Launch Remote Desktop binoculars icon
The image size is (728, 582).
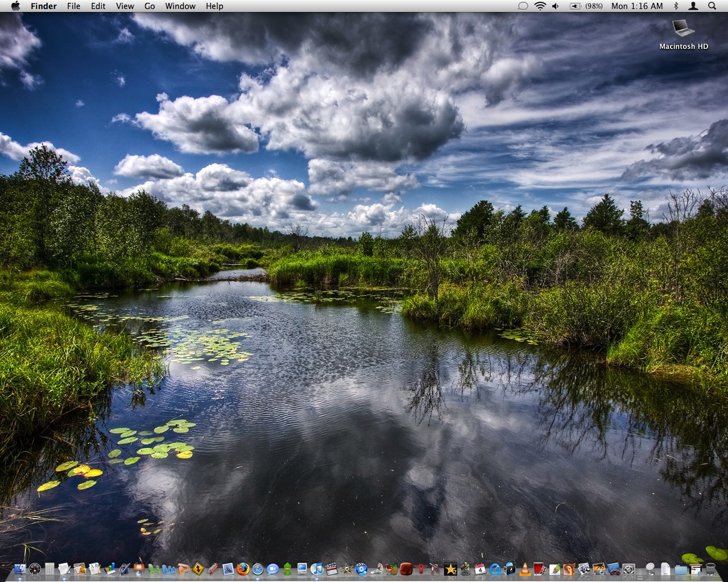coord(614,568)
